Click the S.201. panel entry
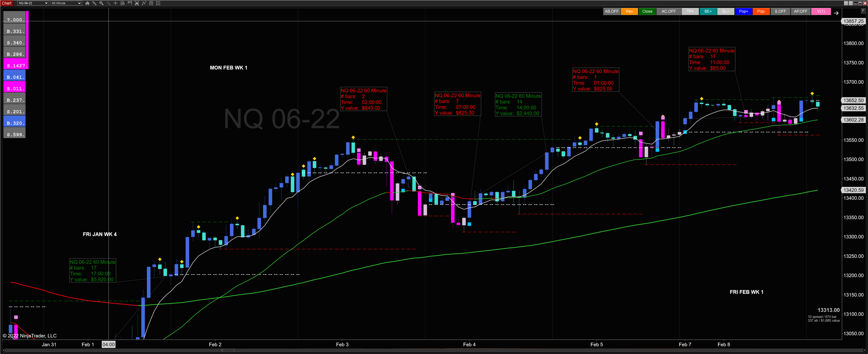This screenshot has width=868, height=354. click(x=14, y=109)
